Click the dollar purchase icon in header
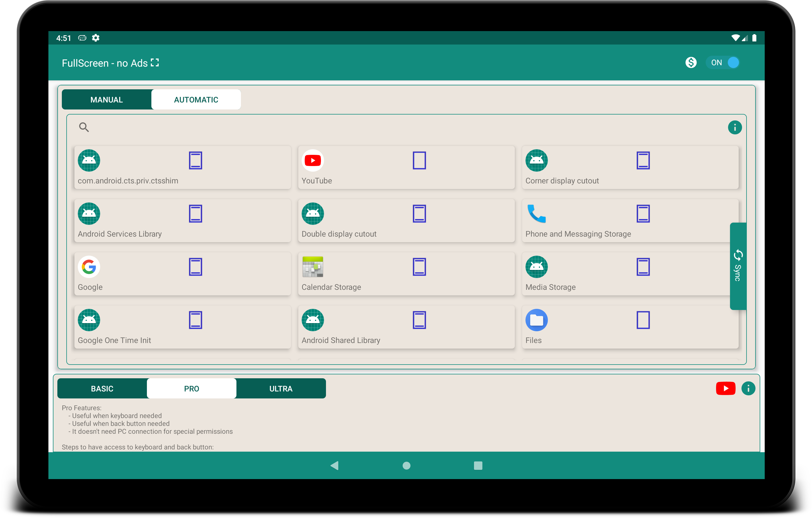Screen dimensions: 812x518 (691, 62)
